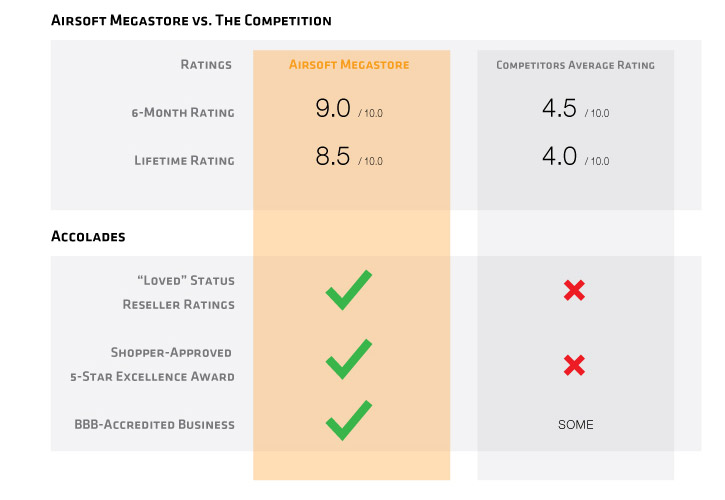725x500 pixels.
Task: Click the green checkmark for Shopper-Approved award
Action: tap(348, 359)
